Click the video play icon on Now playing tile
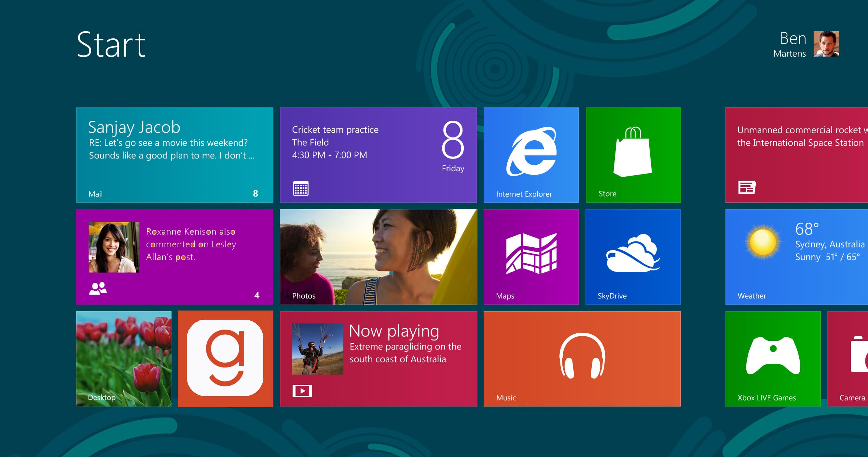 pos(302,391)
